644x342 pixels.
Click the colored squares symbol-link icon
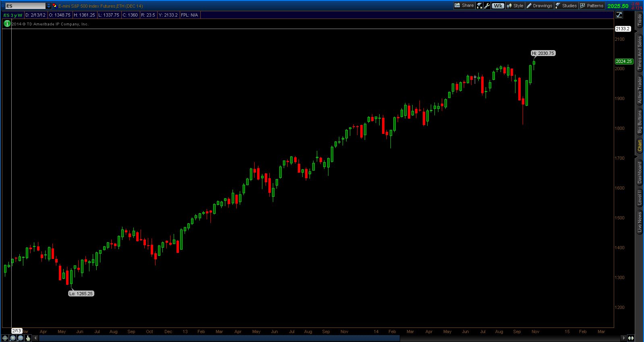coord(55,6)
